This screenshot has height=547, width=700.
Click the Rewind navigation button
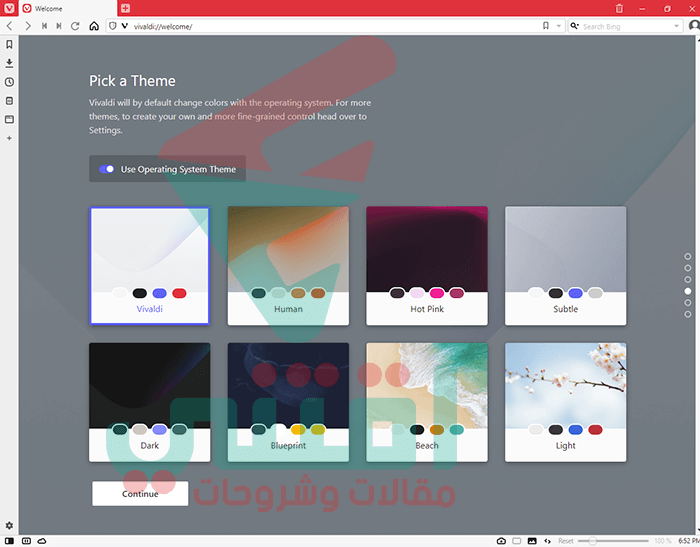click(x=44, y=26)
